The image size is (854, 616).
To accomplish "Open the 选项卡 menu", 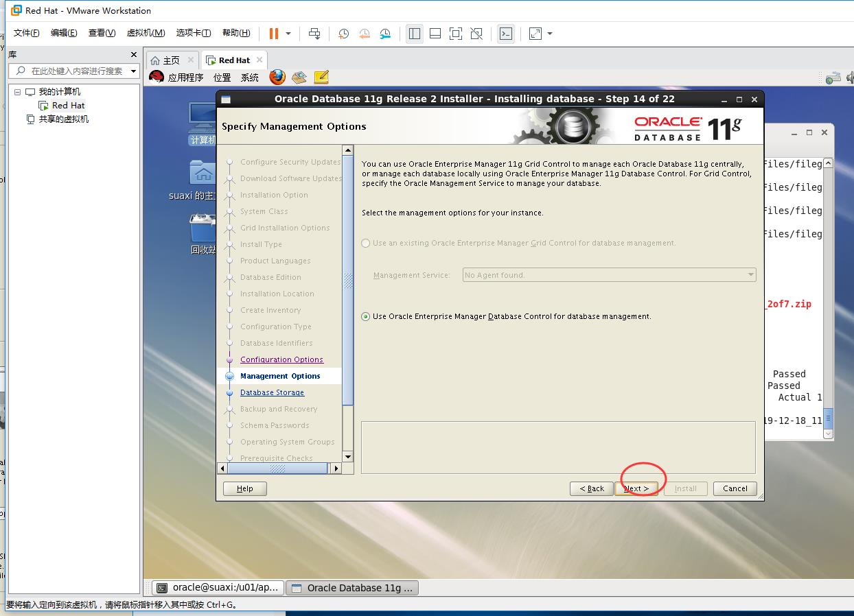I will (x=194, y=33).
